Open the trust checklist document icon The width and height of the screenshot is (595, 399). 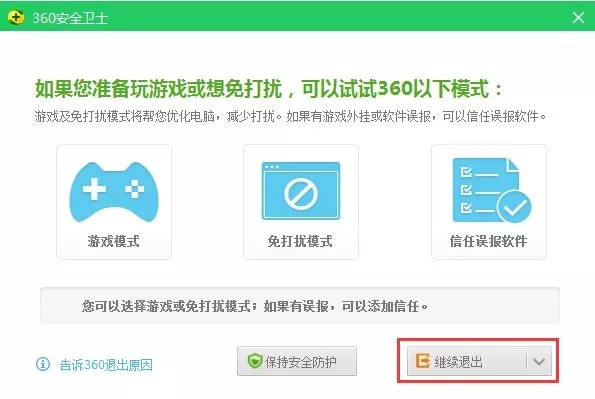click(492, 191)
